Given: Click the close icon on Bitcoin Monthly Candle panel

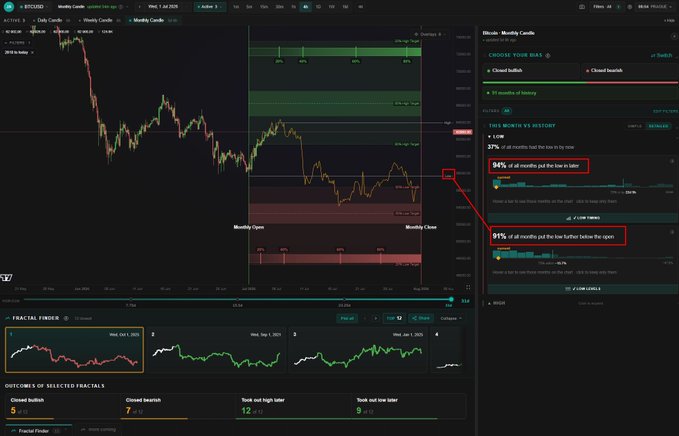Looking at the screenshot, I should click(674, 36).
